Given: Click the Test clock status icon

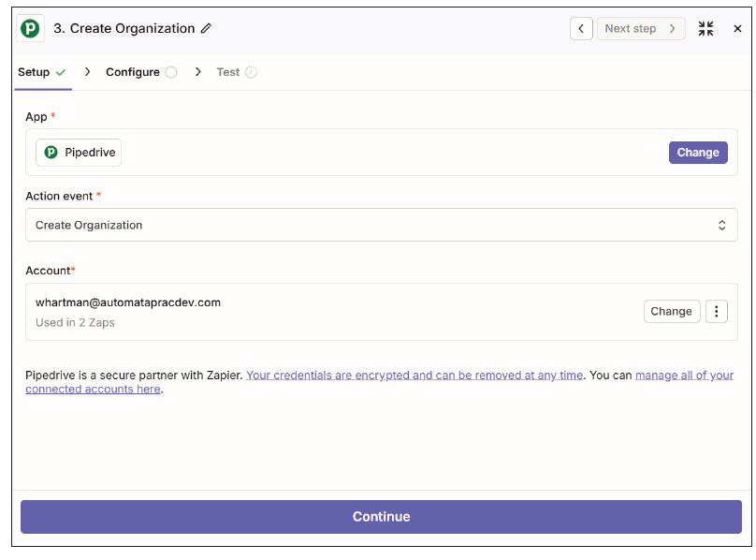Looking at the screenshot, I should point(251,72).
